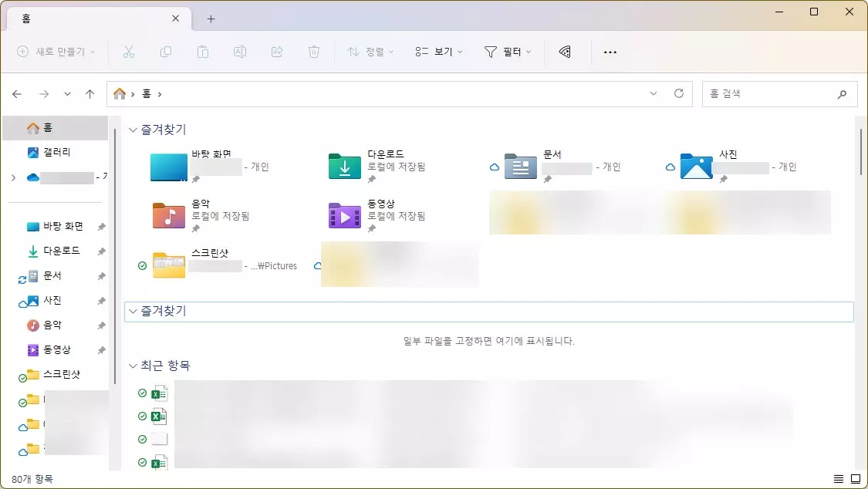Select 갤러리 in navigation pane
868x489 pixels.
[56, 152]
